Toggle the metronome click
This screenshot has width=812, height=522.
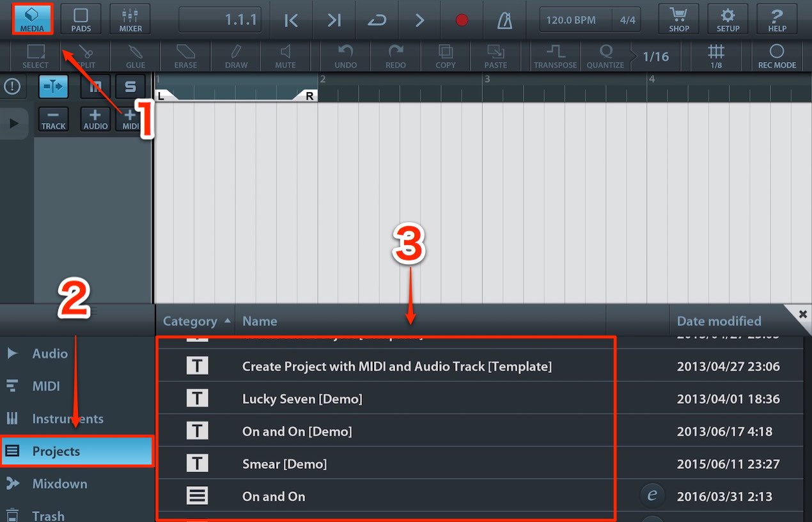505,20
